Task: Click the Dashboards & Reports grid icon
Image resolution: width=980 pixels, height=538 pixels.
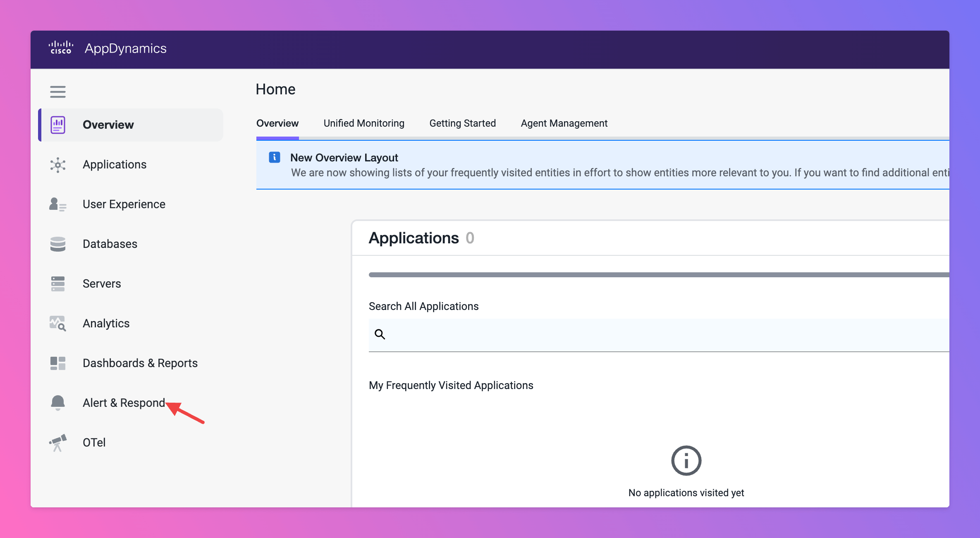Action: click(x=58, y=363)
